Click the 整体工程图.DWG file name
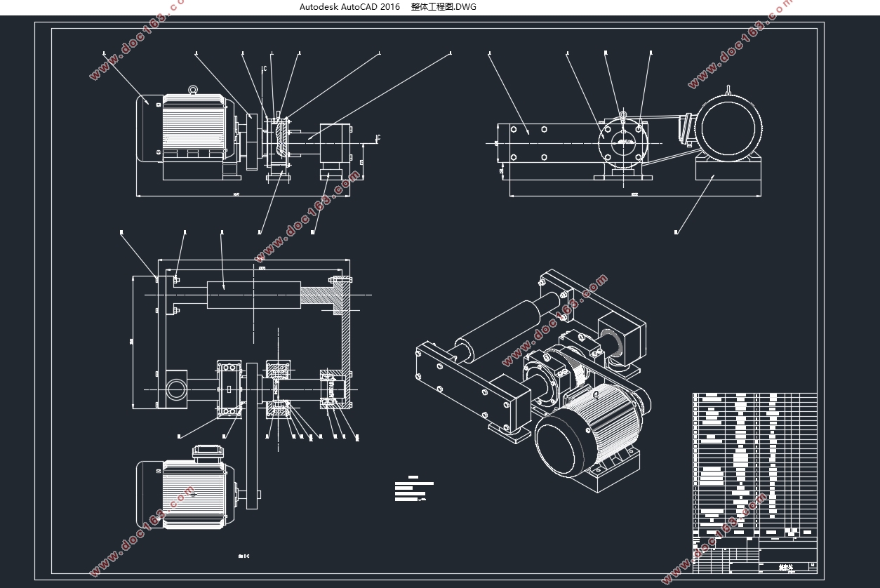This screenshot has height=588, width=880. coord(444,7)
